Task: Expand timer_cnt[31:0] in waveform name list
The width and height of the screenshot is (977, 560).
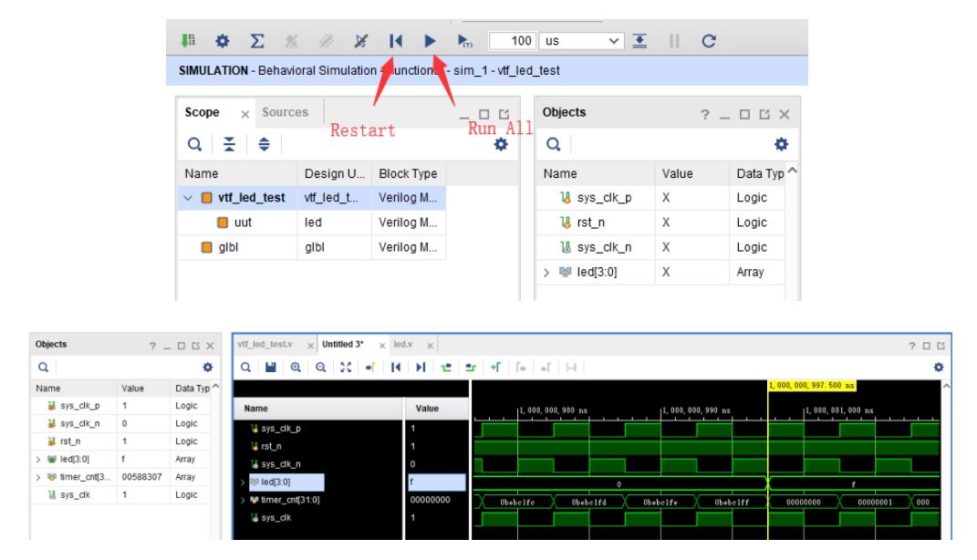Action: (243, 500)
